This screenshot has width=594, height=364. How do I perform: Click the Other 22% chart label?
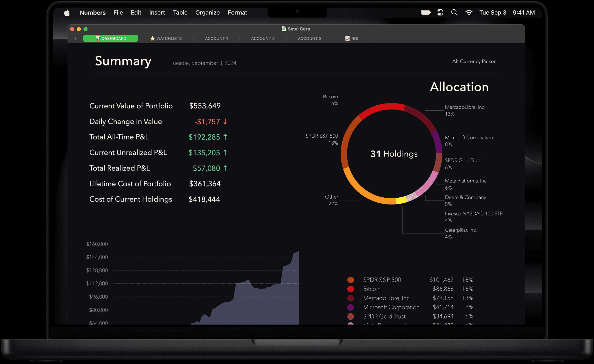point(331,200)
